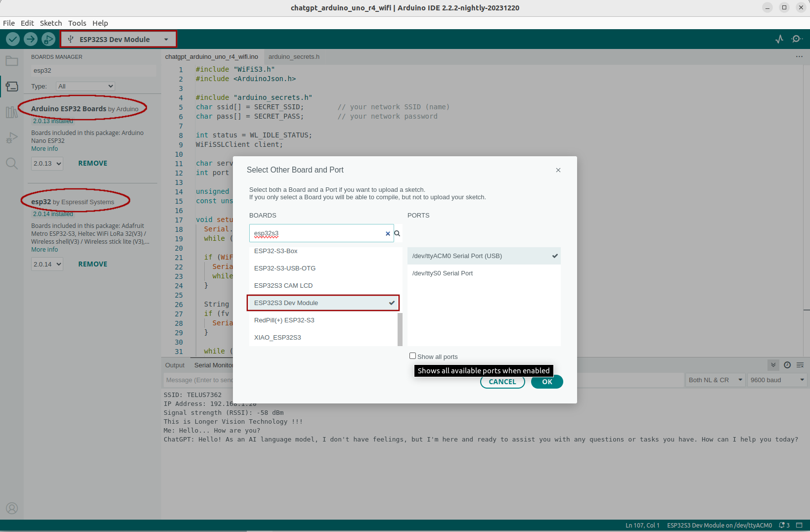Open the Both NL & CR line ending dropdown
Screen dimensions: 810x532
(x=716, y=380)
